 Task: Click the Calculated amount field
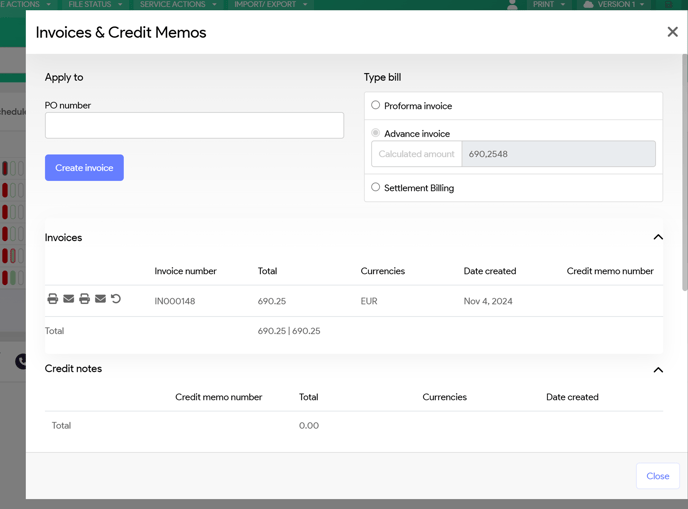pyautogui.click(x=558, y=154)
